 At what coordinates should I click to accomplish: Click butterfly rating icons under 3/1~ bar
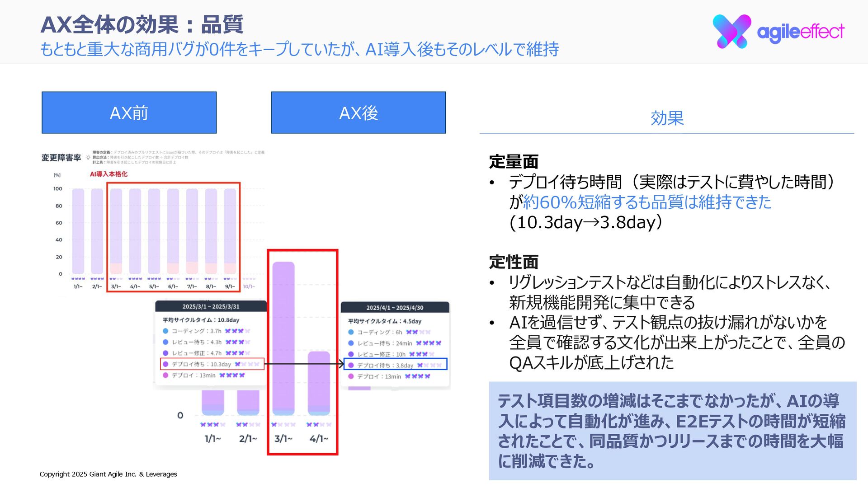click(283, 425)
